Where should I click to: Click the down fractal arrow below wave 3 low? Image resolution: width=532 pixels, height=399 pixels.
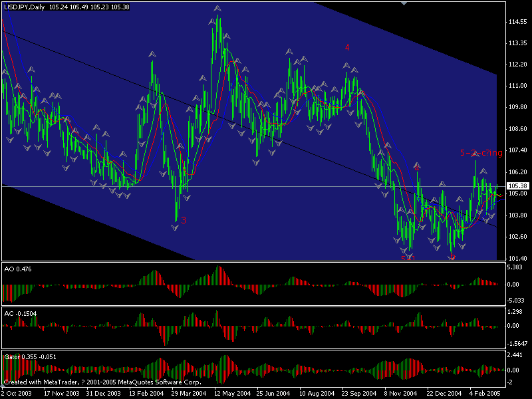point(175,227)
